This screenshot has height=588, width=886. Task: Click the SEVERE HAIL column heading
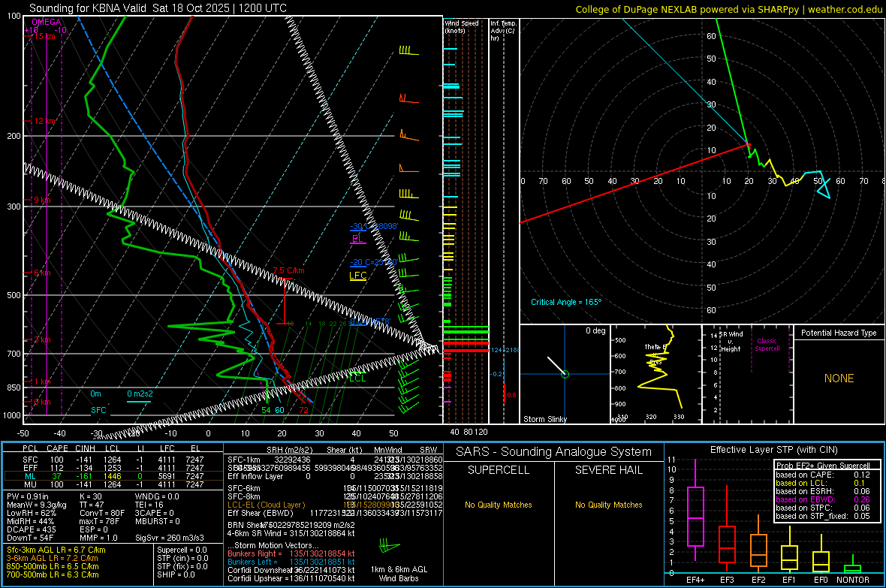(x=608, y=470)
